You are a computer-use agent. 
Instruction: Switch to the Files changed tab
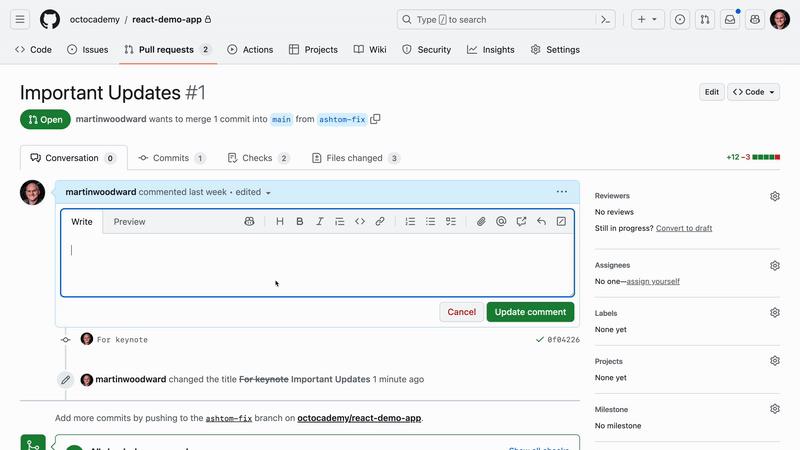pos(356,158)
